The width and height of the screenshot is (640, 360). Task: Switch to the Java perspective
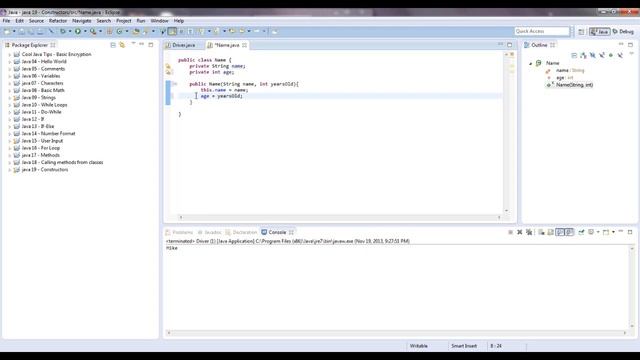click(600, 31)
